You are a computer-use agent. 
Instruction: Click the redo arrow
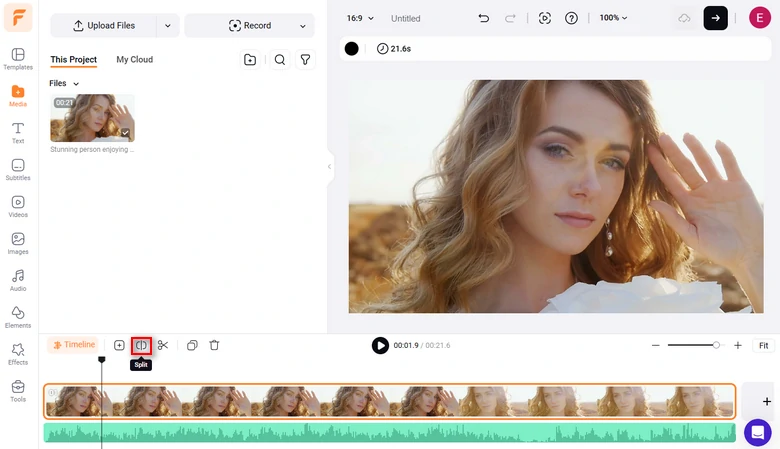pyautogui.click(x=510, y=18)
